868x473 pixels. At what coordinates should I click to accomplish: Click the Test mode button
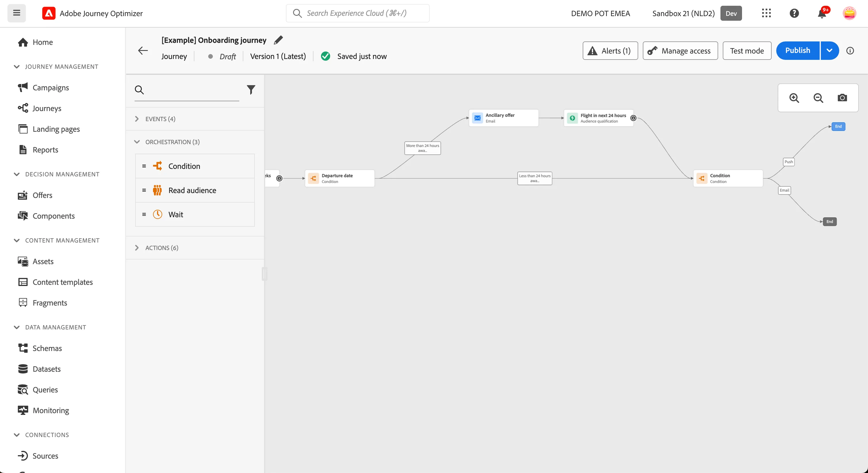tap(747, 51)
